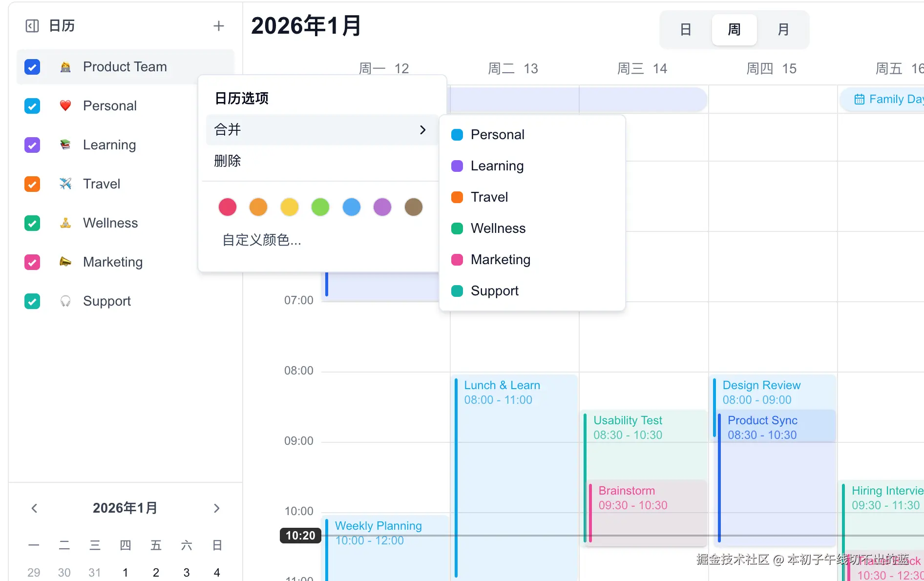Click the Wellness meditation icon
The image size is (924, 581).
pos(65,223)
